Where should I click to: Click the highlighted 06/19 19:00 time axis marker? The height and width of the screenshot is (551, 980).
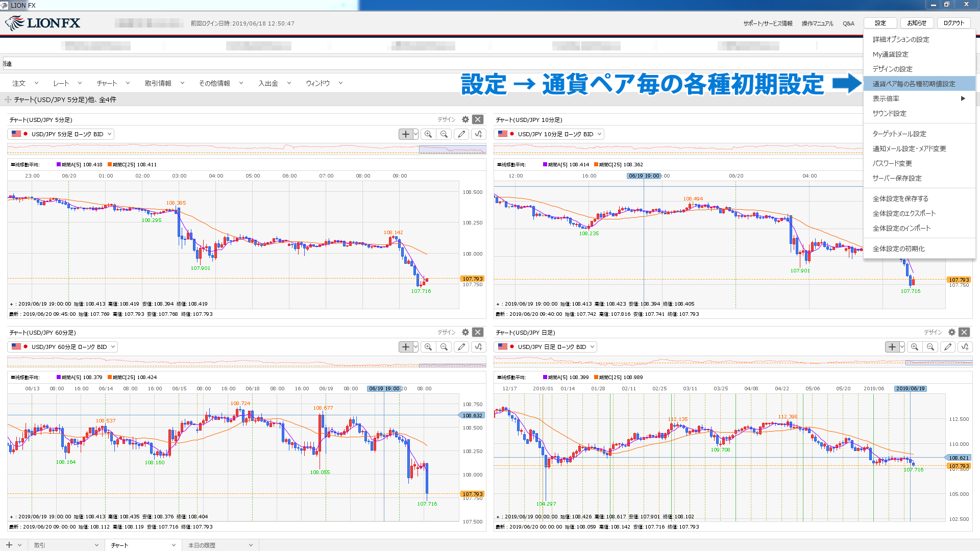click(644, 176)
